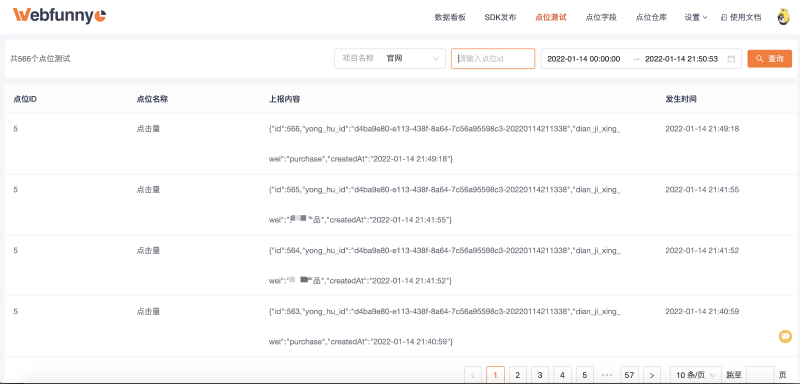The width and height of the screenshot is (800, 384).
Task: Expand the 项目名称 官网 dropdown
Action: coord(390,59)
